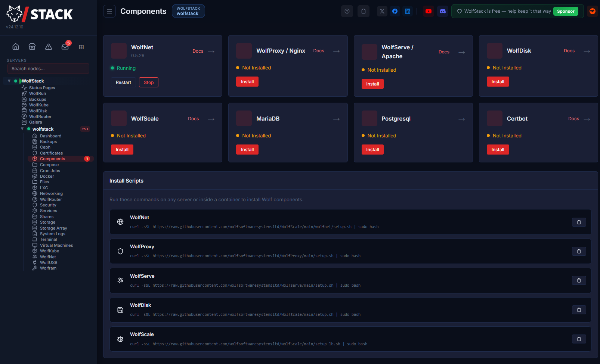Open the store icon in the sidebar

[x=32, y=47]
